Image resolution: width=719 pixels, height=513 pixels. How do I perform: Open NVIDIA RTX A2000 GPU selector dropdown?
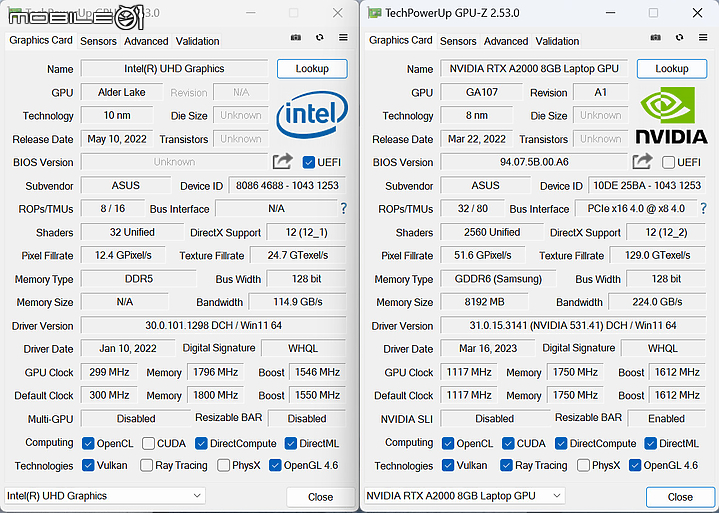point(465,496)
